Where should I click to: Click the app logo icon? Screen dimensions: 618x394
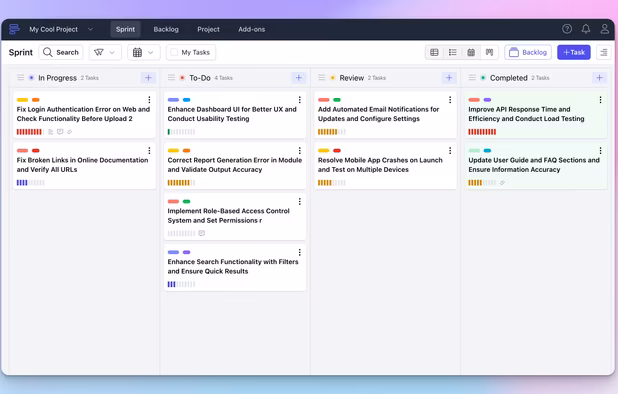pos(14,29)
